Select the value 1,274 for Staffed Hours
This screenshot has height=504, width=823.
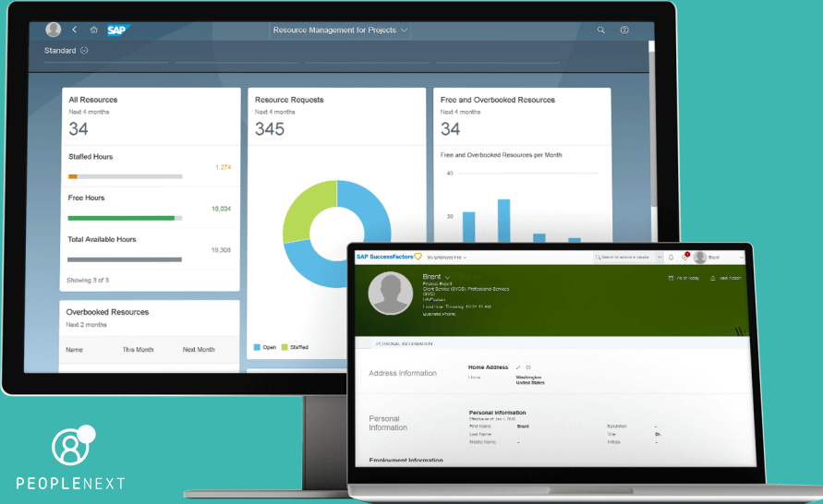(224, 167)
